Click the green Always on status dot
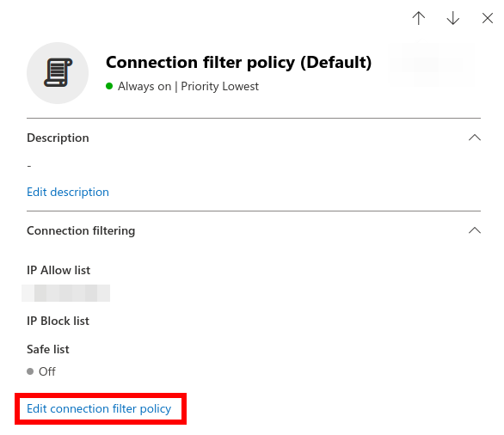Viewport: 504px width, 435px height. [109, 86]
